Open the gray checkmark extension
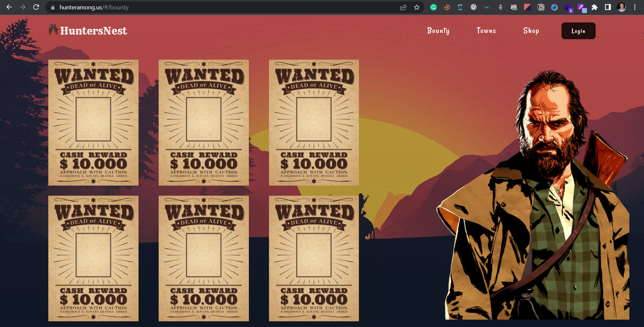 pyautogui.click(x=474, y=7)
